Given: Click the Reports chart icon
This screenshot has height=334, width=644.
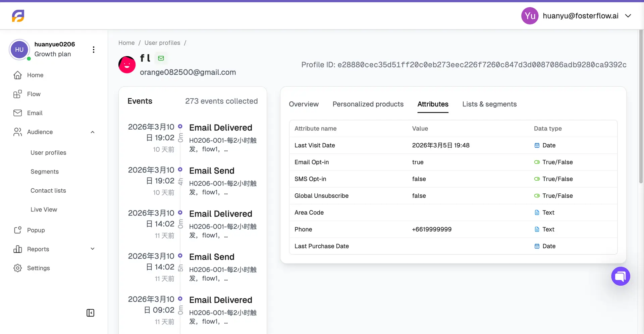Looking at the screenshot, I should point(18,249).
